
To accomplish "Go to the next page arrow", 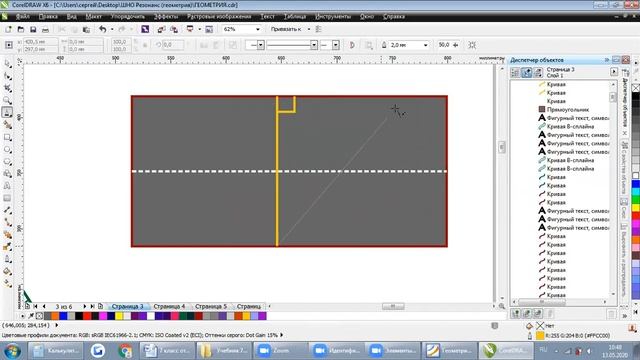I will [x=84, y=306].
